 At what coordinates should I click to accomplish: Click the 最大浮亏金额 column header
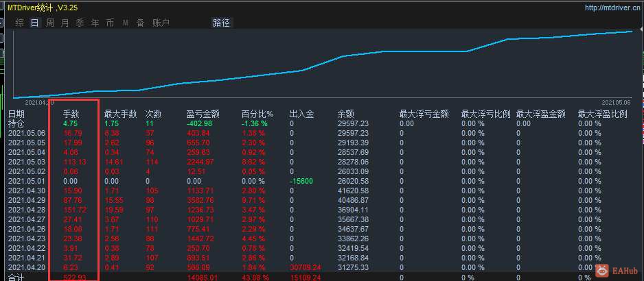tap(424, 114)
